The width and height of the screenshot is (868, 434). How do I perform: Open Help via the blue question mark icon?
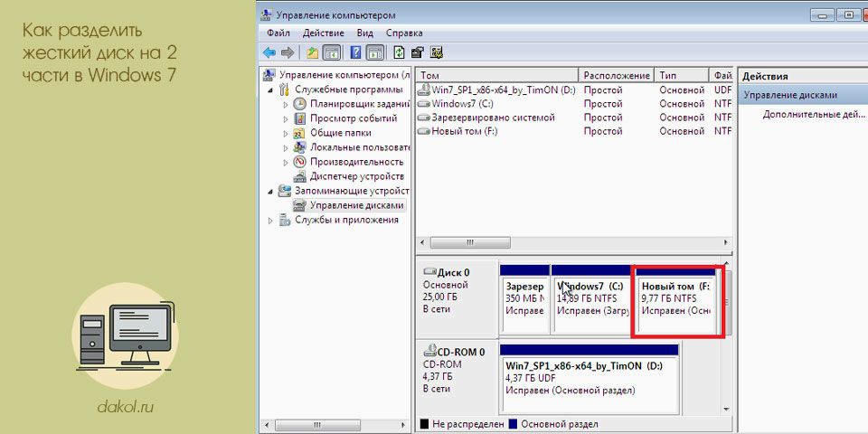coord(356,52)
